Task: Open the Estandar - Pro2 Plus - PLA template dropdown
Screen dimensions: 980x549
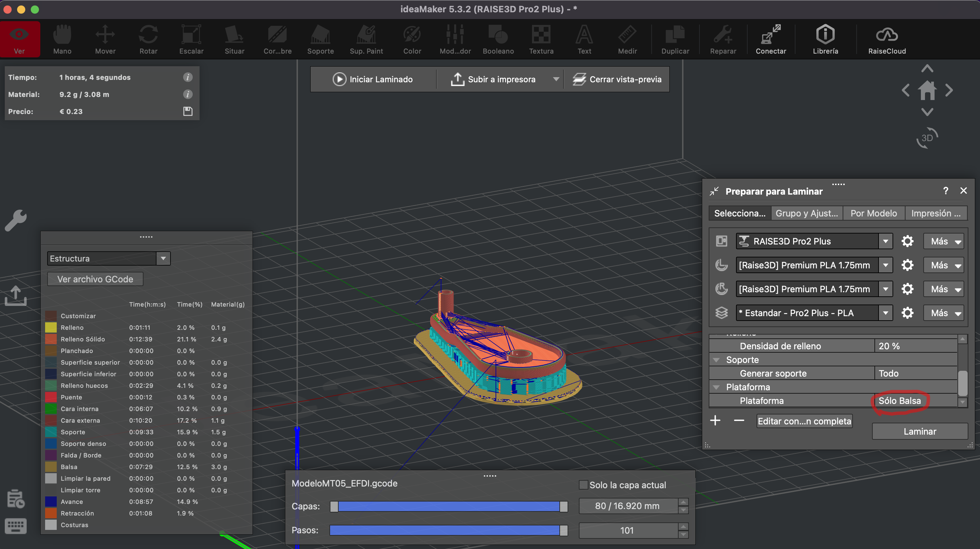Action: pos(885,313)
